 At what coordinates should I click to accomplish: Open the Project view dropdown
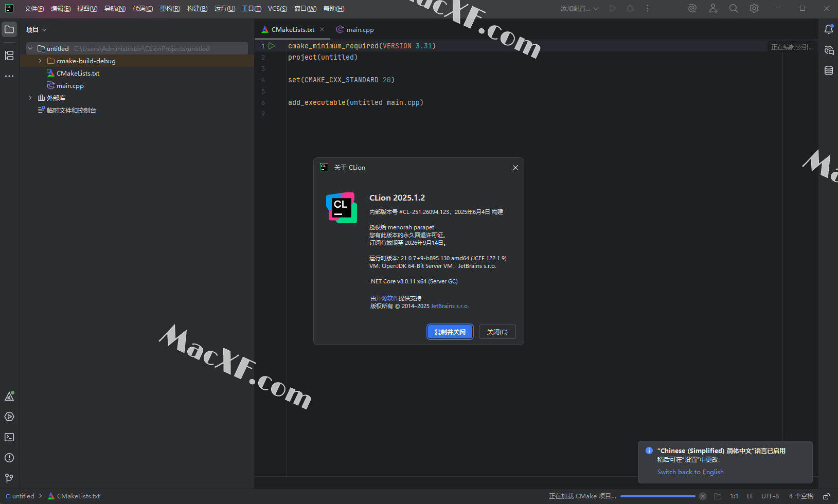(x=36, y=29)
